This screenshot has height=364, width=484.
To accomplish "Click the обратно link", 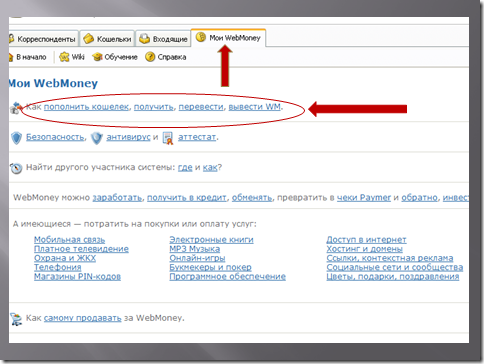I will [x=419, y=198].
